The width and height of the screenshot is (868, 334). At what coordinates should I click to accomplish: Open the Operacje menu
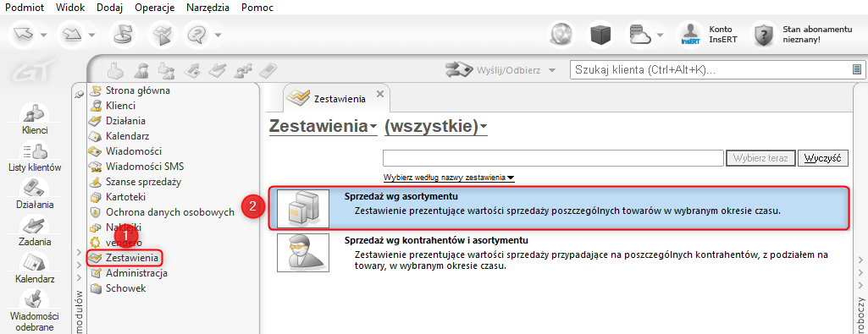click(x=154, y=8)
